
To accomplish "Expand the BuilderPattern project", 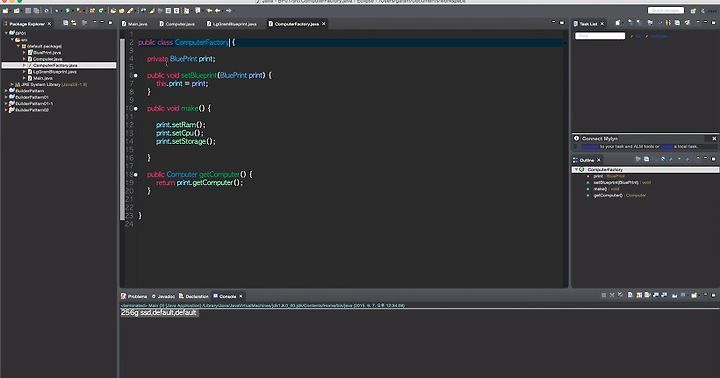I will pos(6,91).
